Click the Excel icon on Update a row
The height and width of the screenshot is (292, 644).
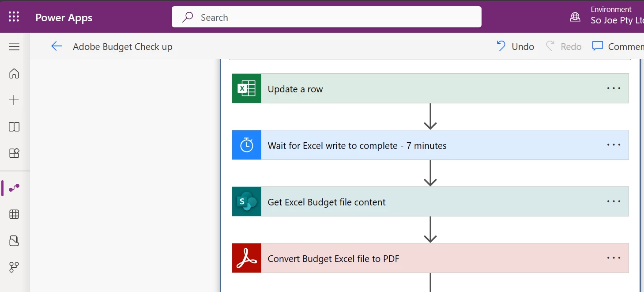click(247, 88)
